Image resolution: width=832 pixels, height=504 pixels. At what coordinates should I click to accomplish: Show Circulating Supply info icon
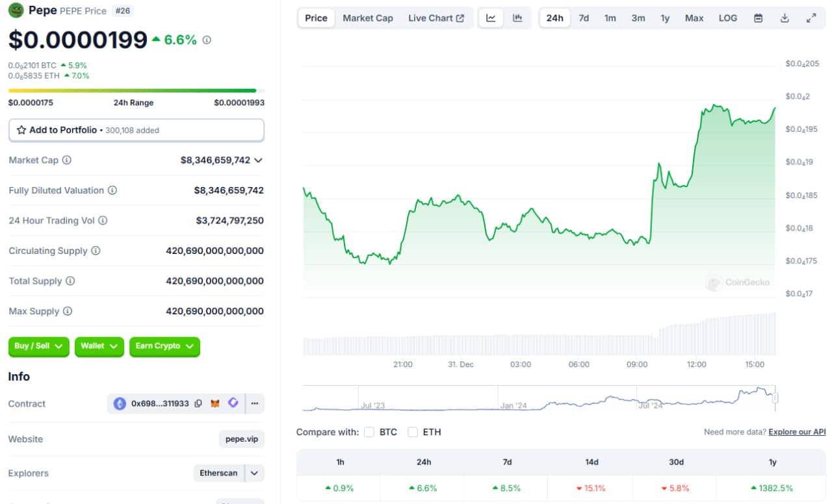(96, 251)
